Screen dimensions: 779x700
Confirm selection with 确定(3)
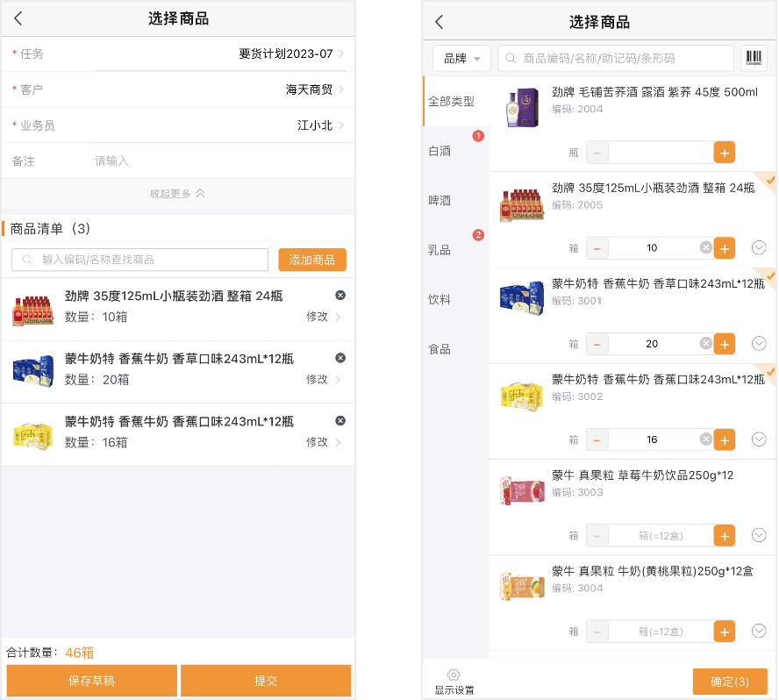(730, 682)
